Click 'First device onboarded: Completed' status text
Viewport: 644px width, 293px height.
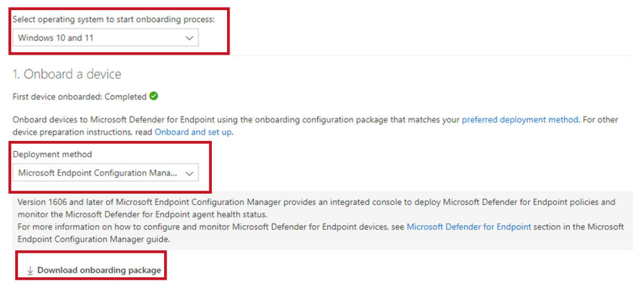click(80, 97)
